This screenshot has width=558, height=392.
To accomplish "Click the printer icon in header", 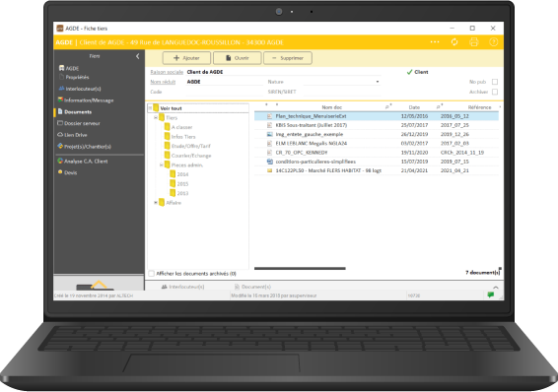I will click(x=473, y=42).
